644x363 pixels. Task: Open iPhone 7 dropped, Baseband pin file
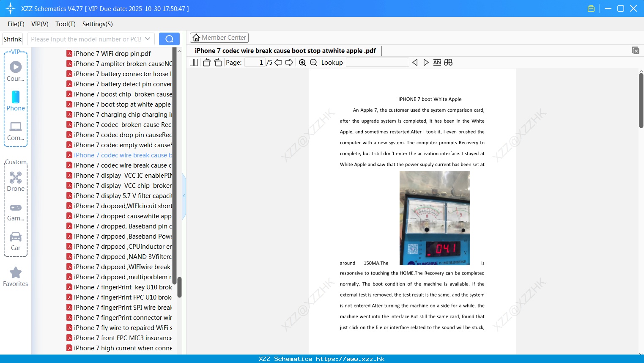(118, 226)
